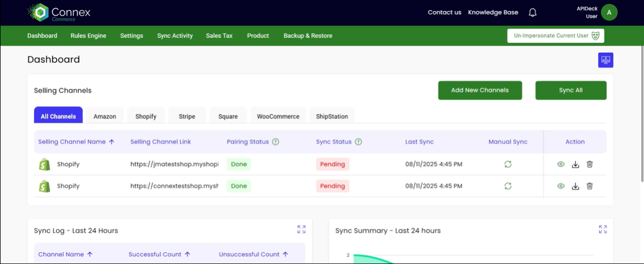The width and height of the screenshot is (644, 264).
Task: Open the Knowledge Base link
Action: pos(493,12)
